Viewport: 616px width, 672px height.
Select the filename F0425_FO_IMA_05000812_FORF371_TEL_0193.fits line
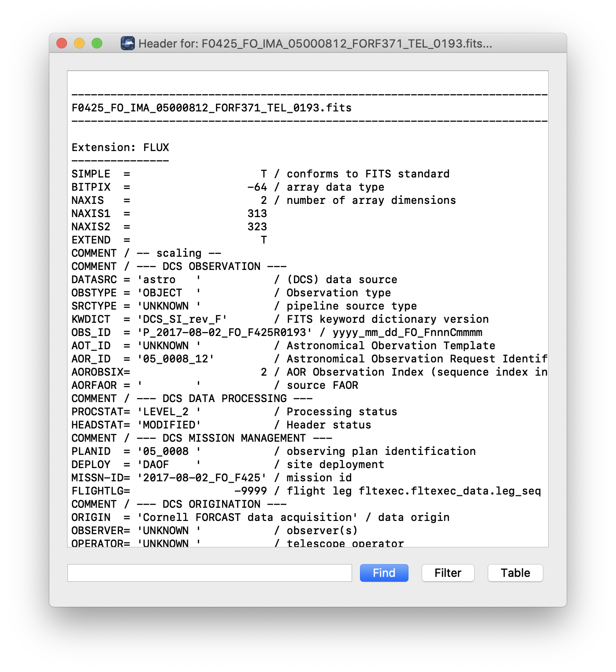pyautogui.click(x=211, y=107)
